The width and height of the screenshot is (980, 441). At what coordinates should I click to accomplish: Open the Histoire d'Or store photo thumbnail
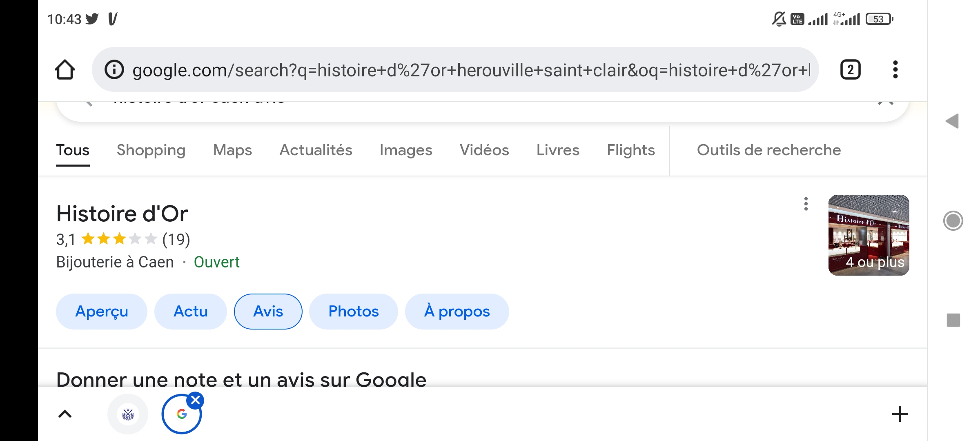click(869, 235)
